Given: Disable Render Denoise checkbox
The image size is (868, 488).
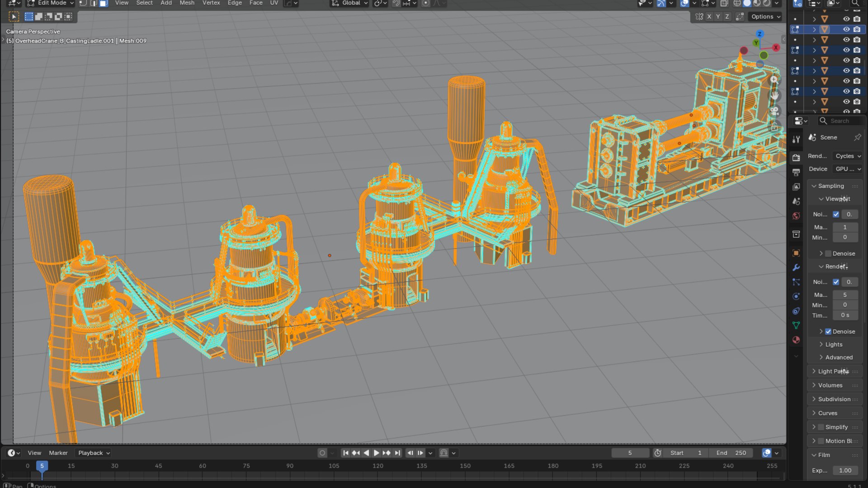Looking at the screenshot, I should point(828,332).
